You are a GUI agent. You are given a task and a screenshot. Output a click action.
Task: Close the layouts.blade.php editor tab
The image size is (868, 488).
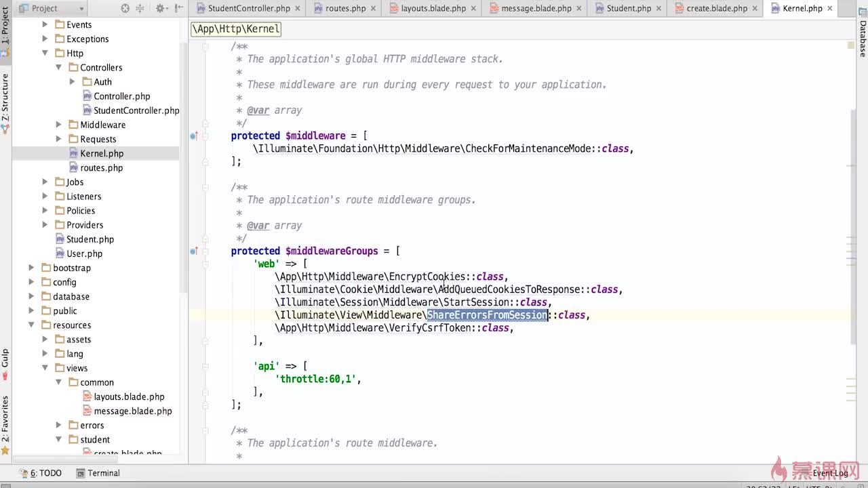coord(474,9)
